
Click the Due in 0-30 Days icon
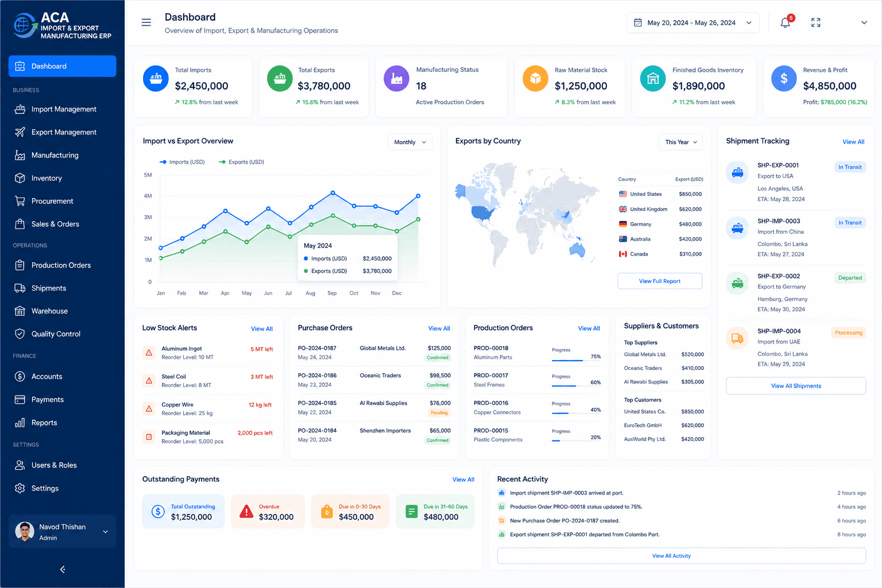[327, 511]
